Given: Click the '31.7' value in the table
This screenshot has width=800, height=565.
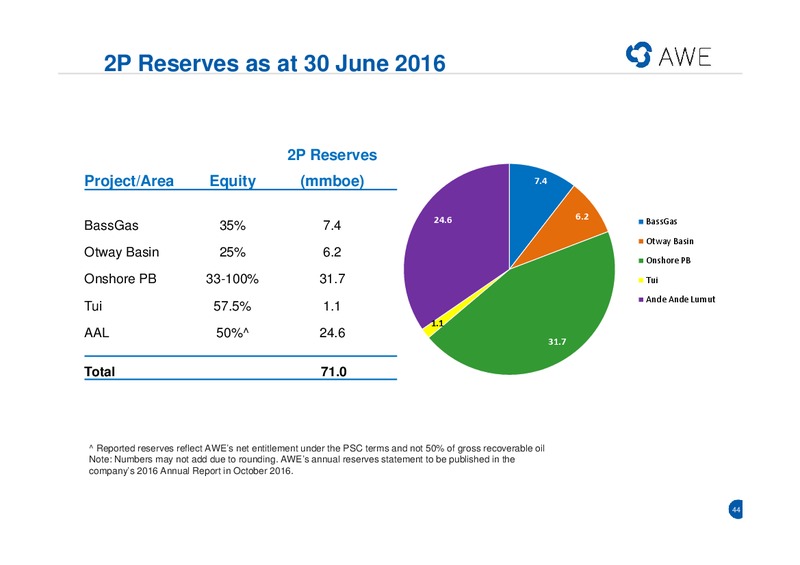Looking at the screenshot, I should click(332, 279).
